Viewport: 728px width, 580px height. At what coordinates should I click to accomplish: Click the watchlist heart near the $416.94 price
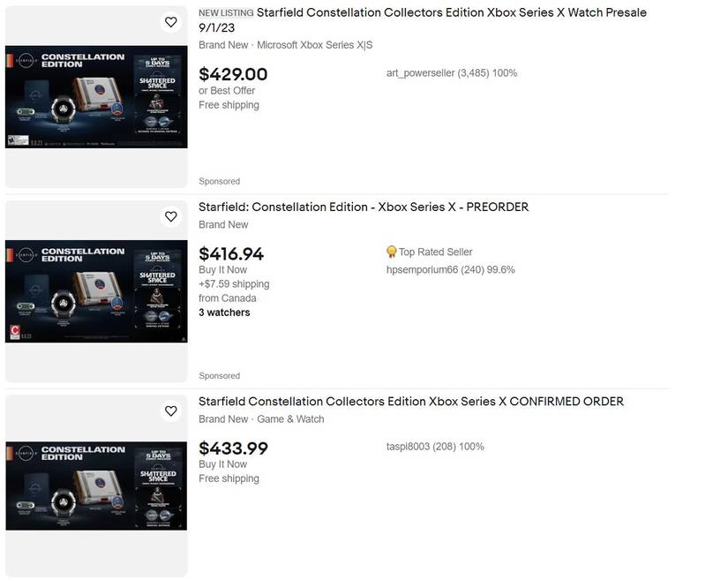pyautogui.click(x=170, y=215)
